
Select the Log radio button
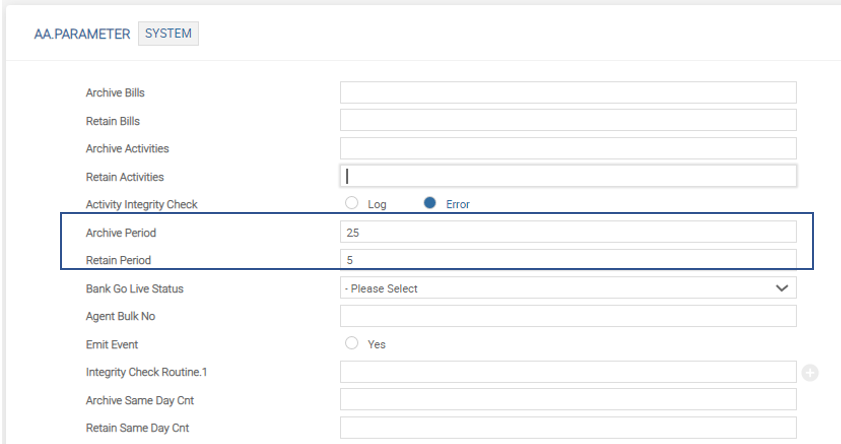coord(351,204)
